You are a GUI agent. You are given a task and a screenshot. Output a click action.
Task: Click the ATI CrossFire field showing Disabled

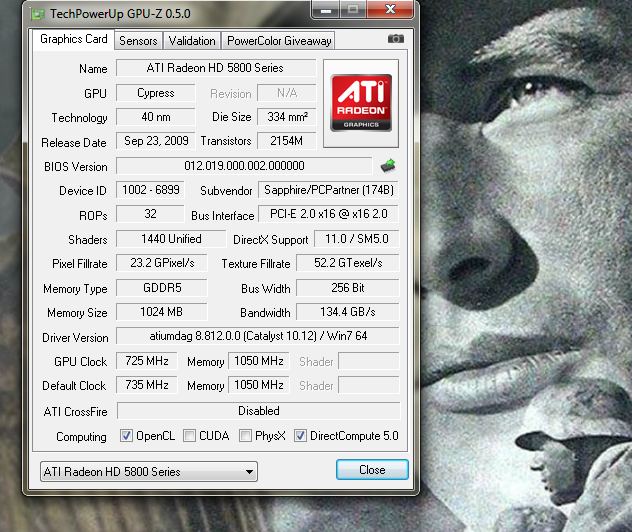pos(259,411)
